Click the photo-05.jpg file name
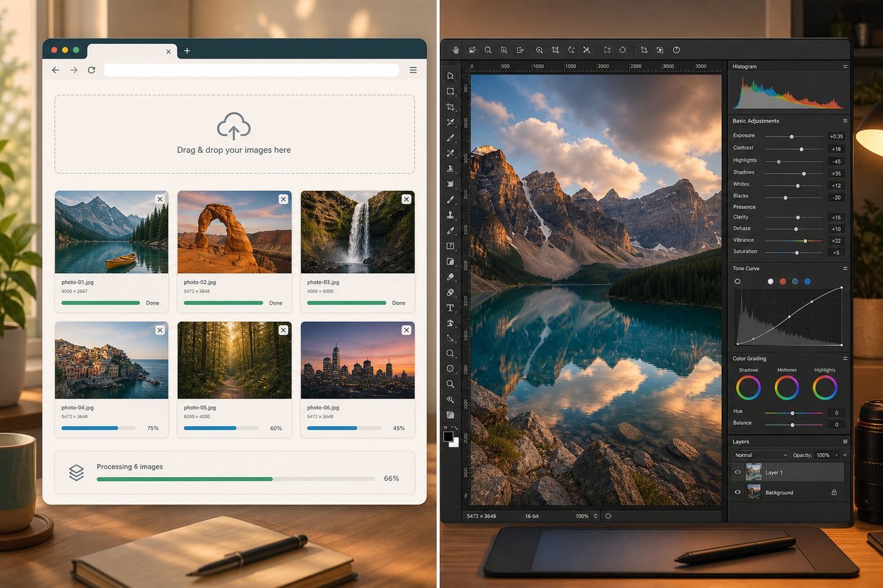 [x=200, y=407]
